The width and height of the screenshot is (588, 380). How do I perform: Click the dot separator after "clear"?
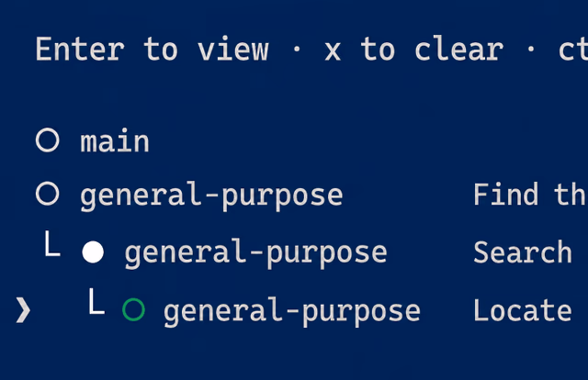531,49
